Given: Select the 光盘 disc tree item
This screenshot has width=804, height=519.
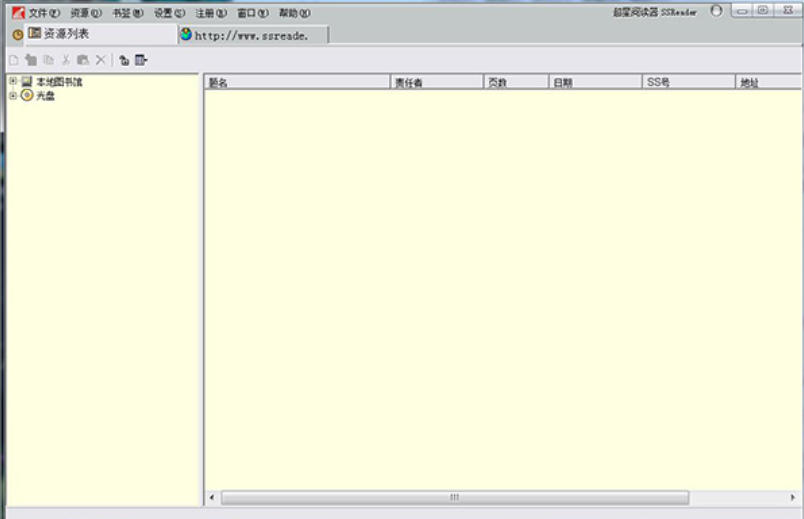Looking at the screenshot, I should tap(45, 96).
